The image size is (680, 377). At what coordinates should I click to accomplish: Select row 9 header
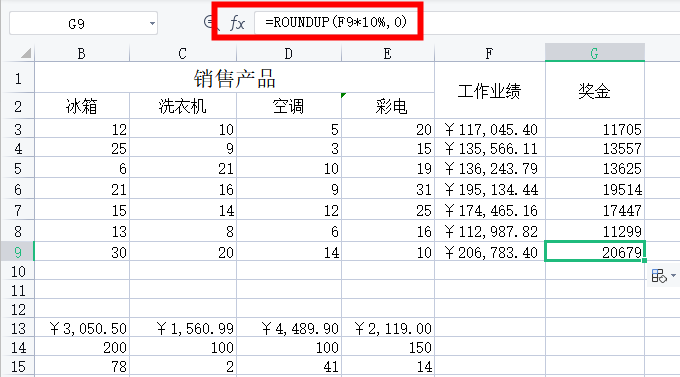[18, 252]
